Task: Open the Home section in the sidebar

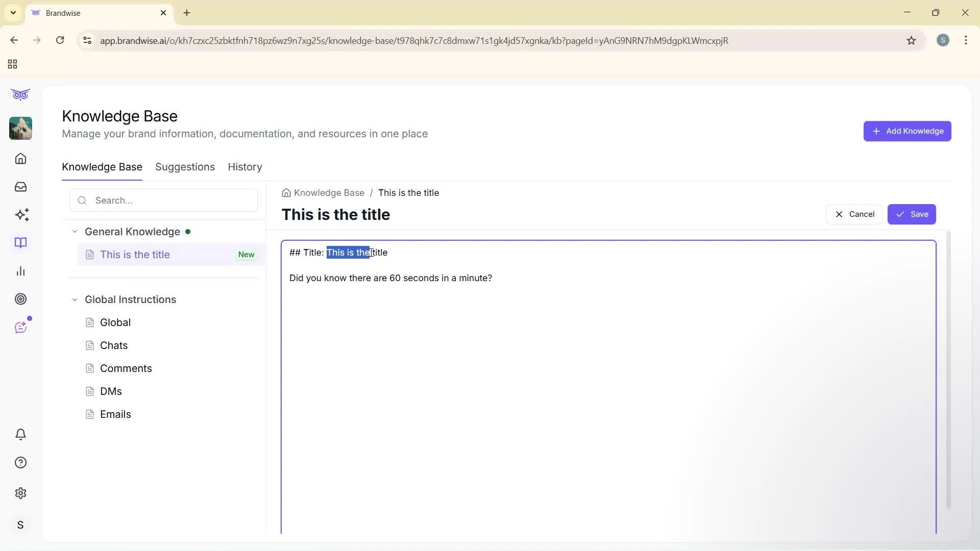Action: [x=20, y=159]
